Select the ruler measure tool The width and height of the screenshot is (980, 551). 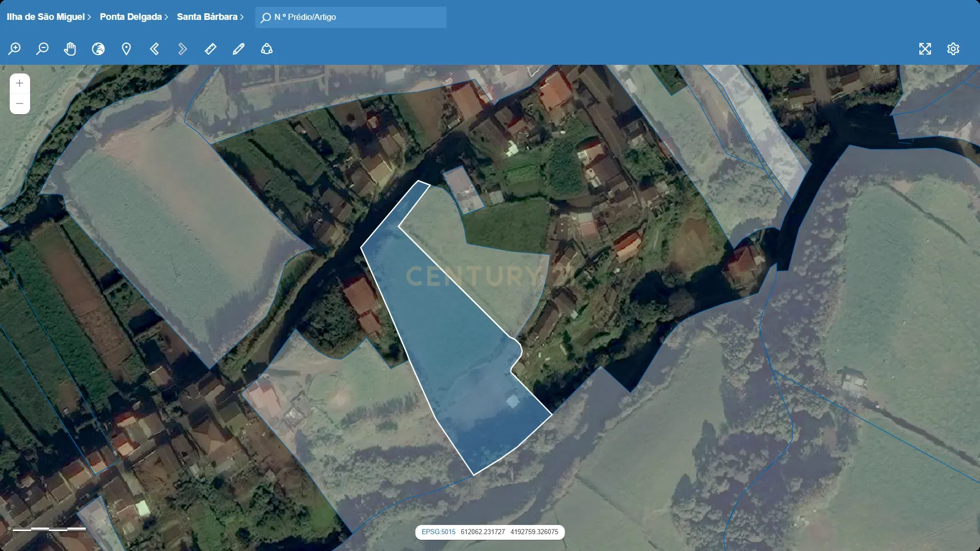(x=210, y=49)
